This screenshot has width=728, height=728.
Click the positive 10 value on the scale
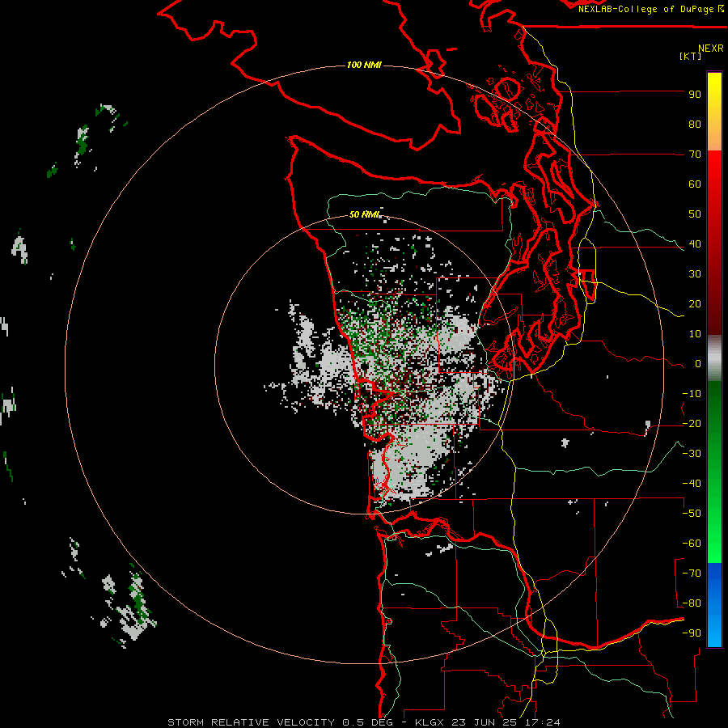pos(695,334)
